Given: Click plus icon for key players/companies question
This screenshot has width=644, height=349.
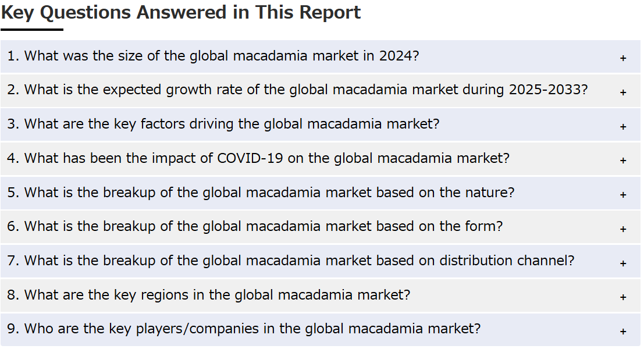Looking at the screenshot, I should [623, 331].
